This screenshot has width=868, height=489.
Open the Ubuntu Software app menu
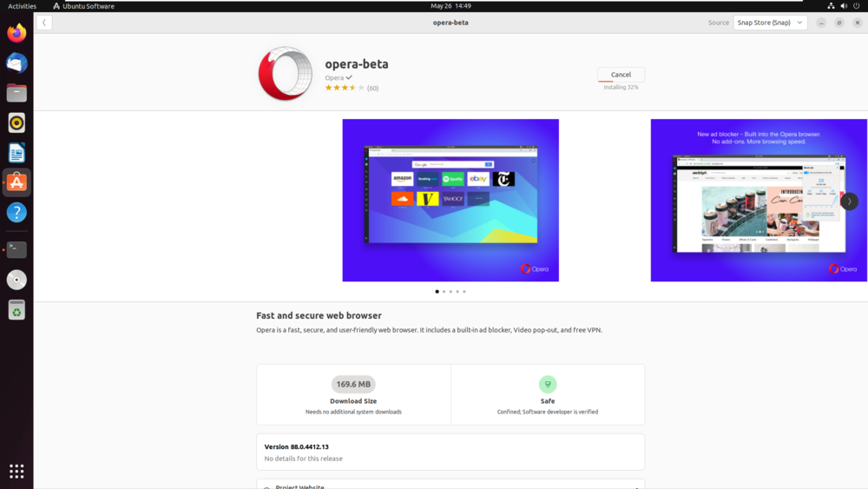(83, 6)
